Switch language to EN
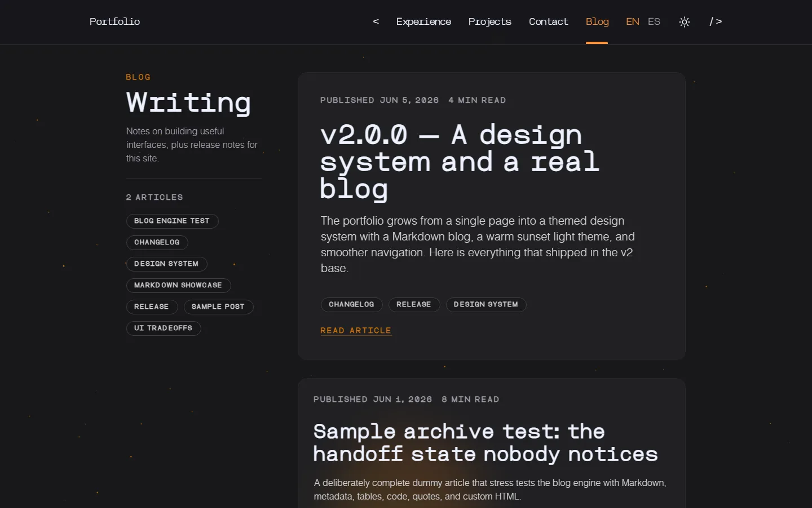Viewport: 812px width, 508px height. pos(633,21)
